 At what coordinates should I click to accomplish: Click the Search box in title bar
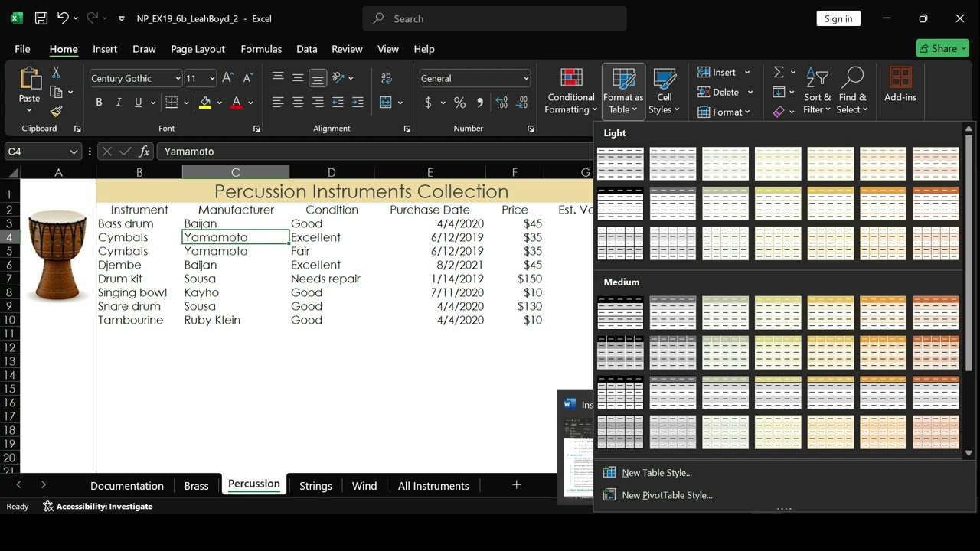(495, 18)
